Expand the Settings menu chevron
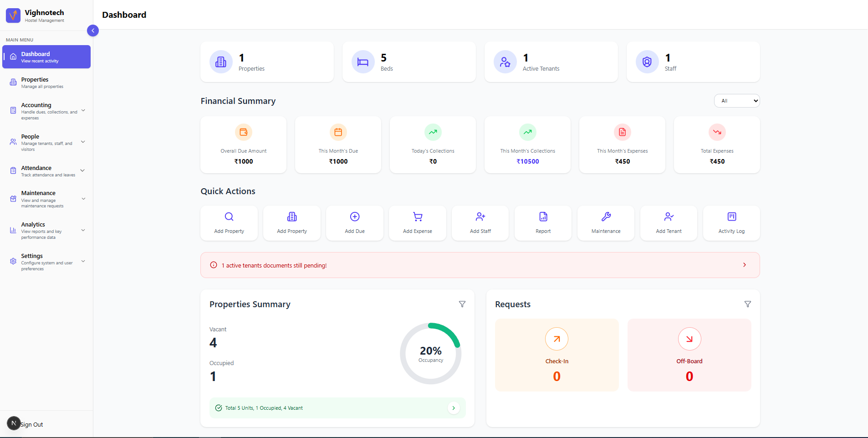868x438 pixels. [83, 261]
